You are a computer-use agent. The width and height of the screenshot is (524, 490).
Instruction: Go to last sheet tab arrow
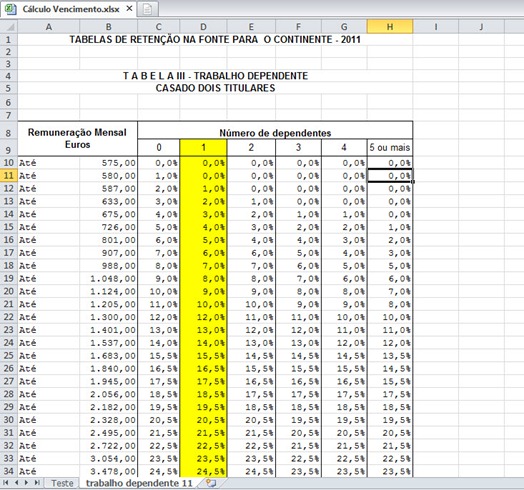click(37, 483)
